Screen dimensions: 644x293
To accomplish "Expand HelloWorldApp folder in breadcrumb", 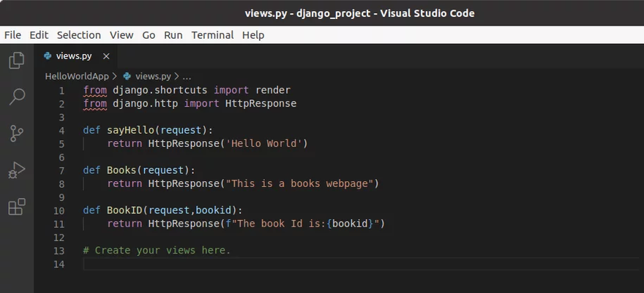I will (76, 76).
